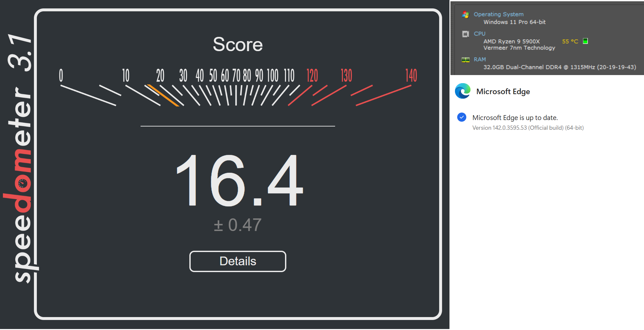Click the Score heading

(x=238, y=44)
